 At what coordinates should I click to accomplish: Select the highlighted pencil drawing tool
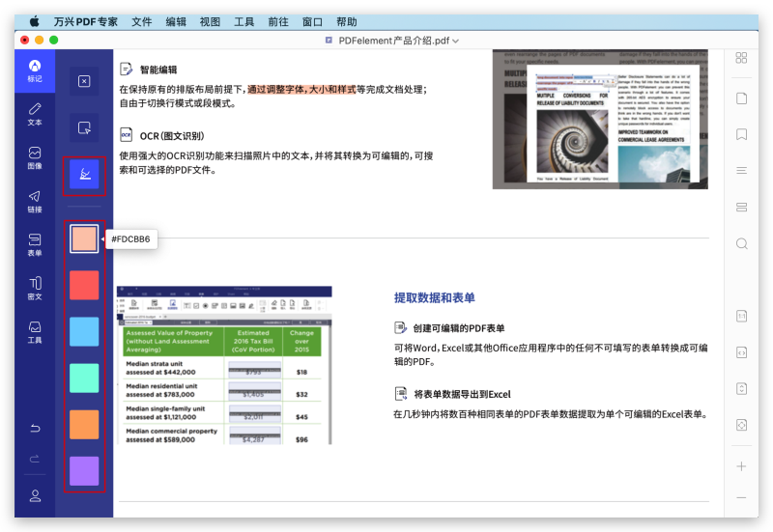[84, 175]
